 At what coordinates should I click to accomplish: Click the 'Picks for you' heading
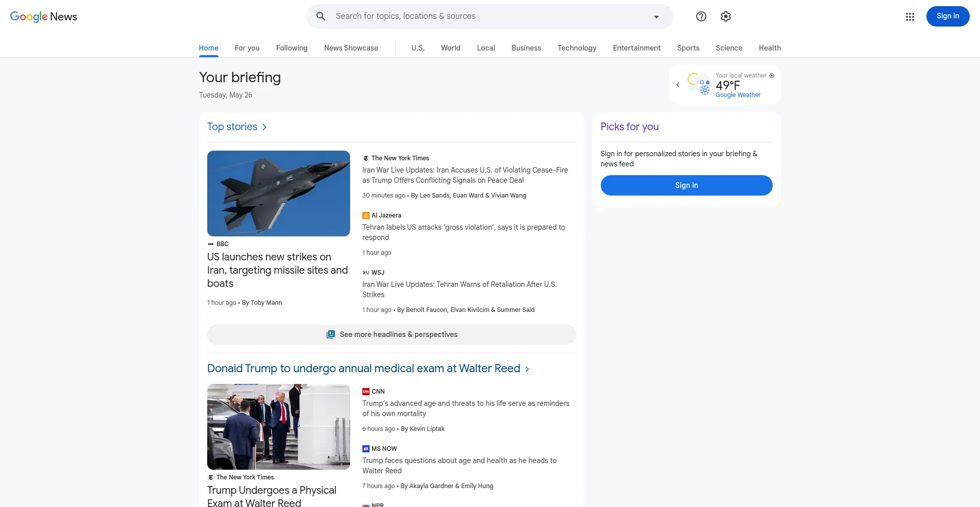(x=629, y=127)
